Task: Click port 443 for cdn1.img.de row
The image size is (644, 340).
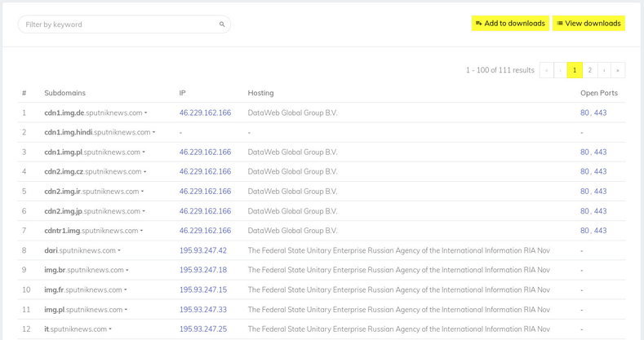Action: tap(600, 113)
